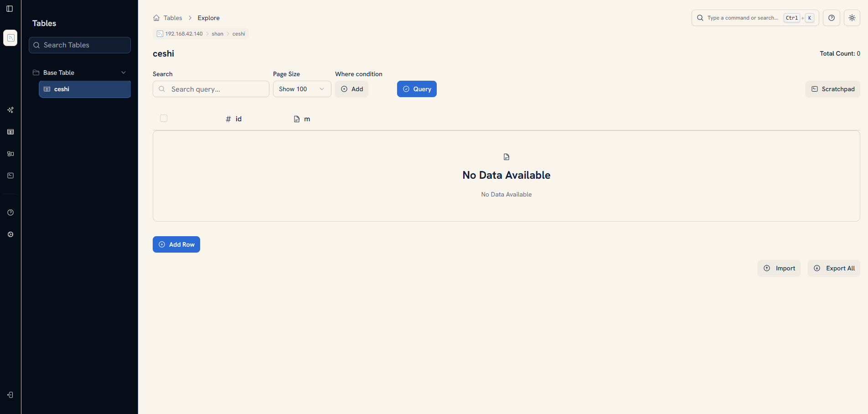Toggle the light/dark theme sun button
Image resolution: width=868 pixels, height=414 pixels.
click(852, 18)
